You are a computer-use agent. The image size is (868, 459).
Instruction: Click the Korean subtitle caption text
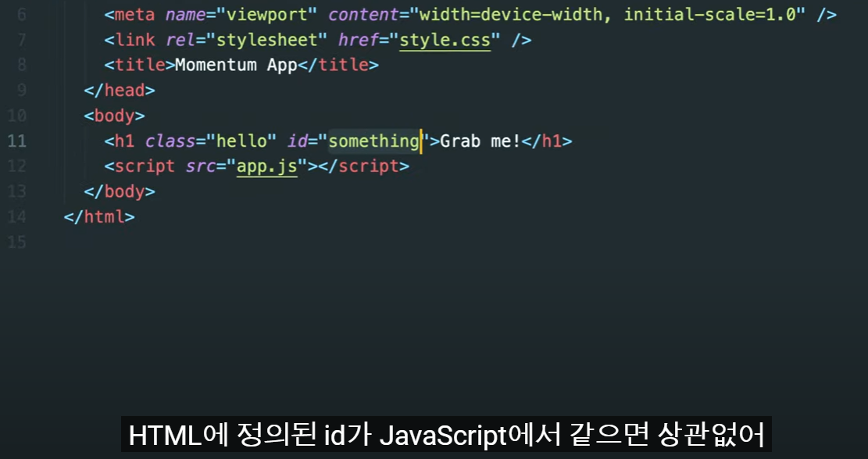coord(446,436)
